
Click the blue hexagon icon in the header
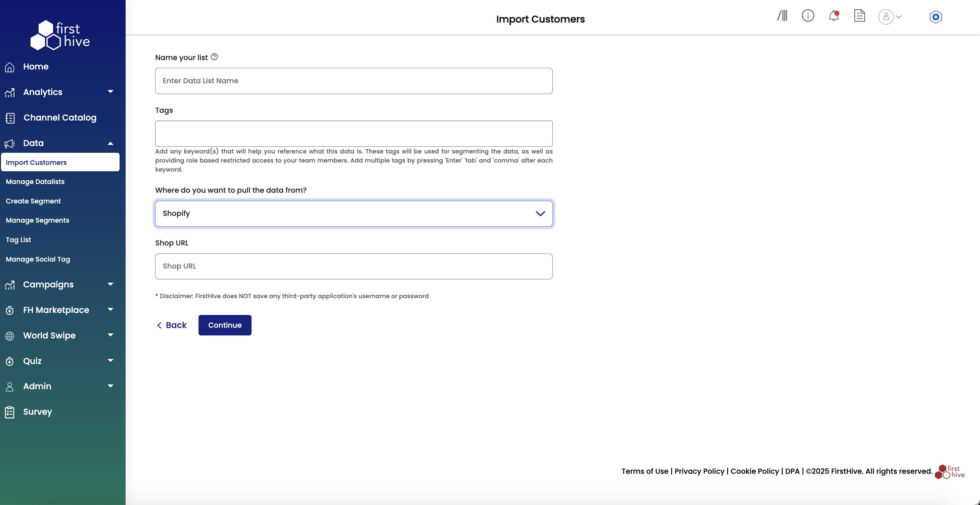click(x=935, y=17)
